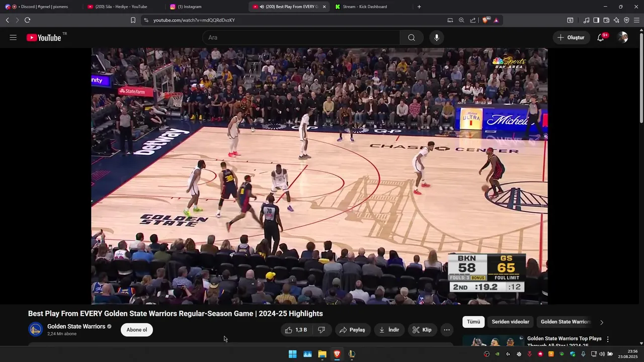Click the Klip clip button

point(422,330)
